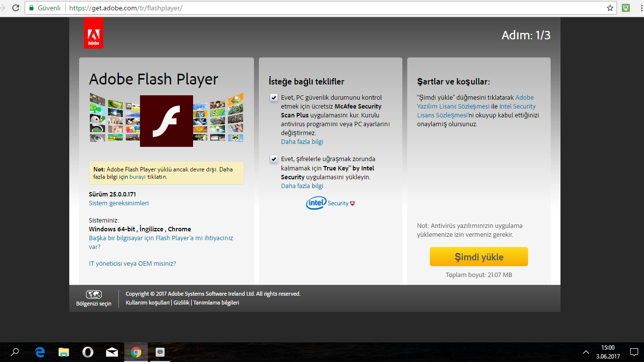644x362 pixels.
Task: Bookmark this page with the star icon
Action: pyautogui.click(x=610, y=8)
